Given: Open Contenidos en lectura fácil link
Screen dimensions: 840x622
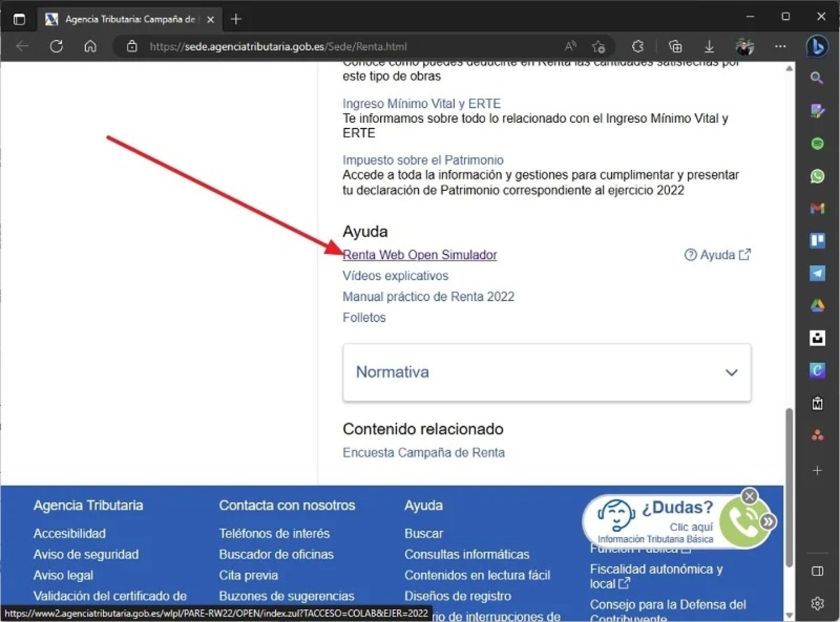Looking at the screenshot, I should [x=478, y=575].
